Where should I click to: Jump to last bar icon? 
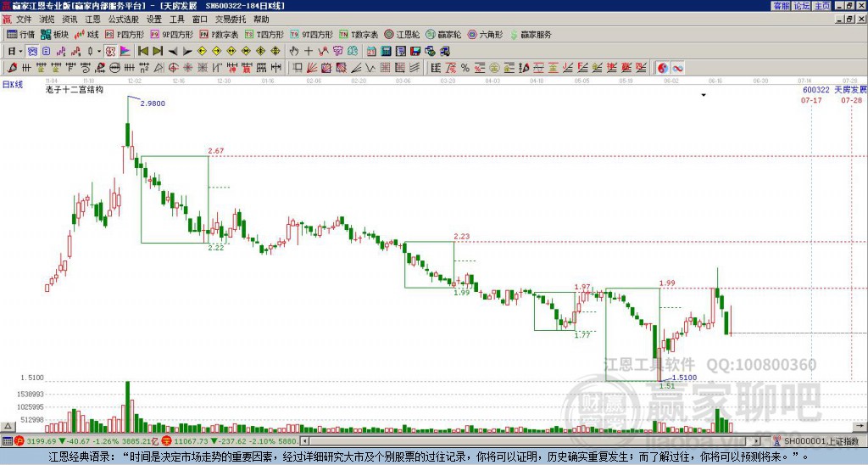pos(158,52)
